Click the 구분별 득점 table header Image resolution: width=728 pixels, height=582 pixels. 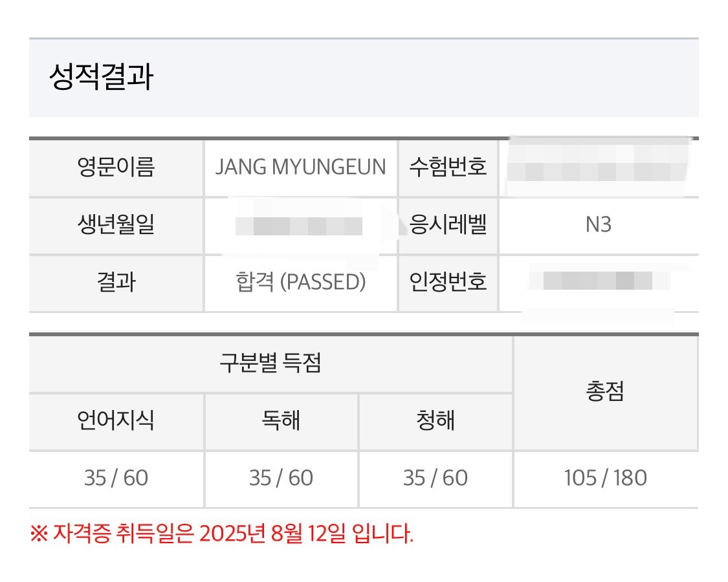coord(270,364)
